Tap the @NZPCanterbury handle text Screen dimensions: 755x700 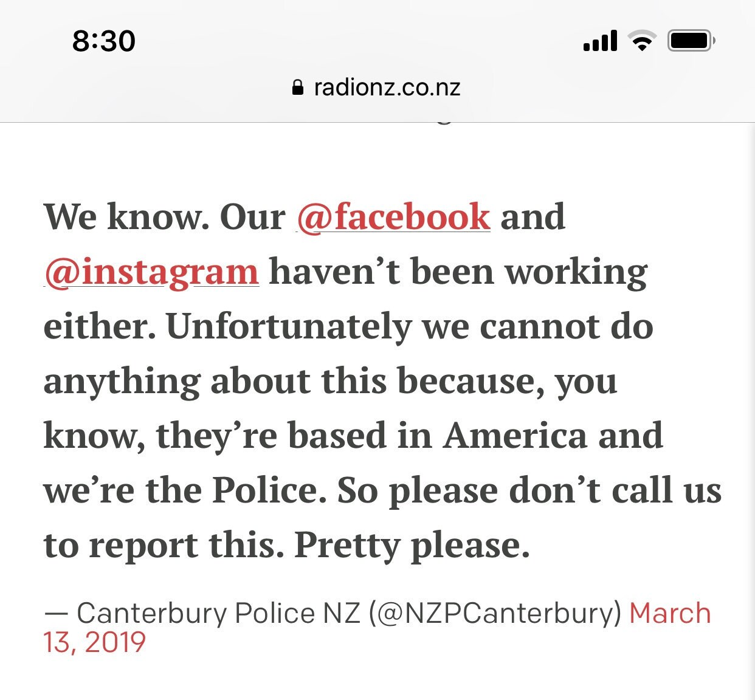coord(495,613)
